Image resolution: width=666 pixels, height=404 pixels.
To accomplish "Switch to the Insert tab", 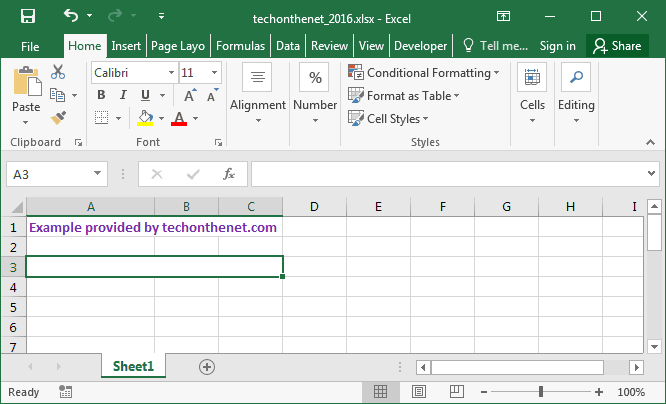I will pyautogui.click(x=126, y=46).
